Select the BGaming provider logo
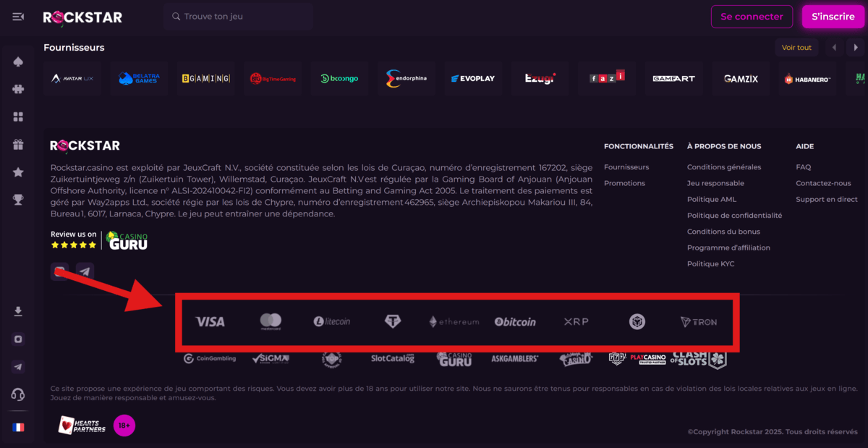868x448 pixels. click(206, 78)
